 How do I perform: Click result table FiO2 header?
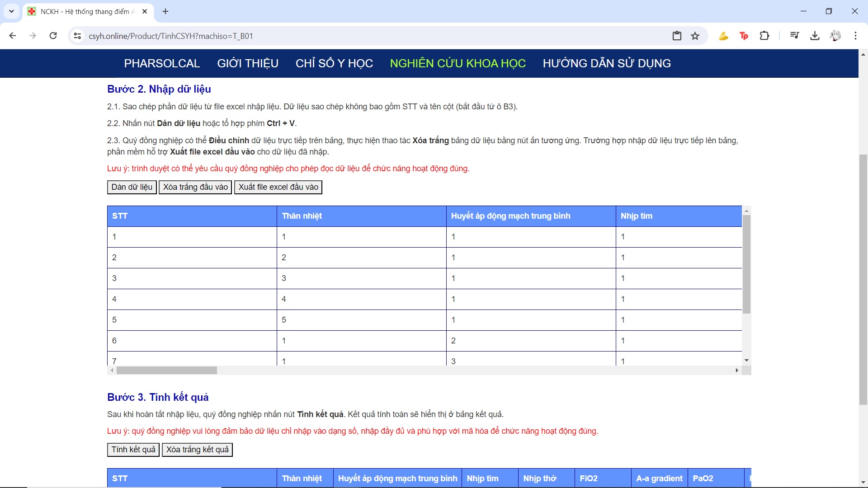603,478
